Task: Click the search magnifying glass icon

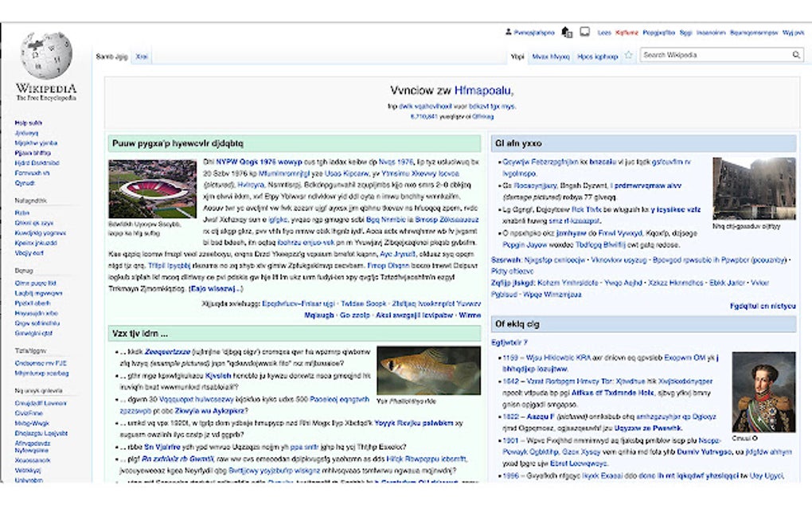Action: (x=795, y=56)
